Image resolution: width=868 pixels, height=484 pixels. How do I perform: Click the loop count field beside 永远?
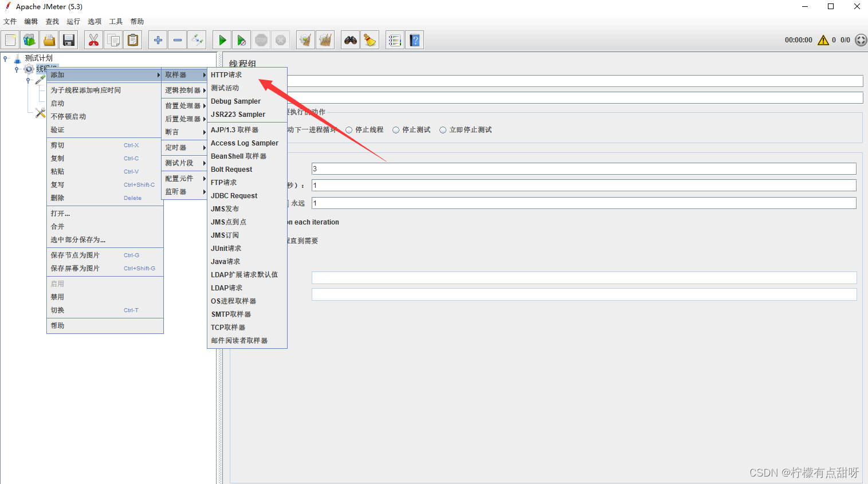pyautogui.click(x=584, y=203)
